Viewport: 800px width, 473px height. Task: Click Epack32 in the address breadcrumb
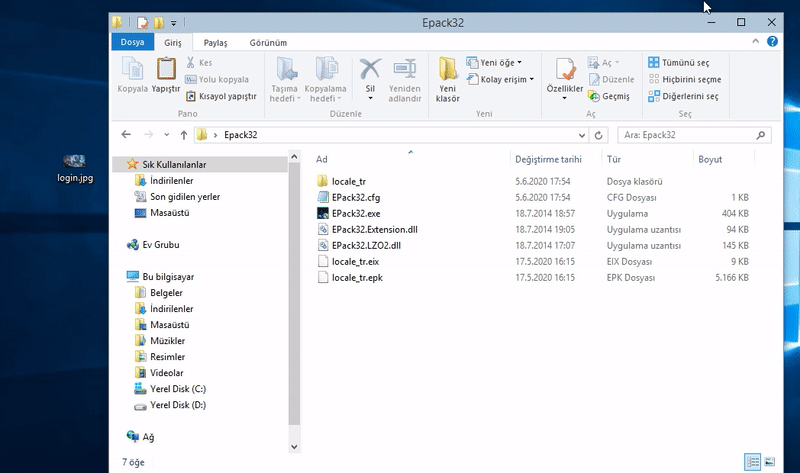pos(241,135)
